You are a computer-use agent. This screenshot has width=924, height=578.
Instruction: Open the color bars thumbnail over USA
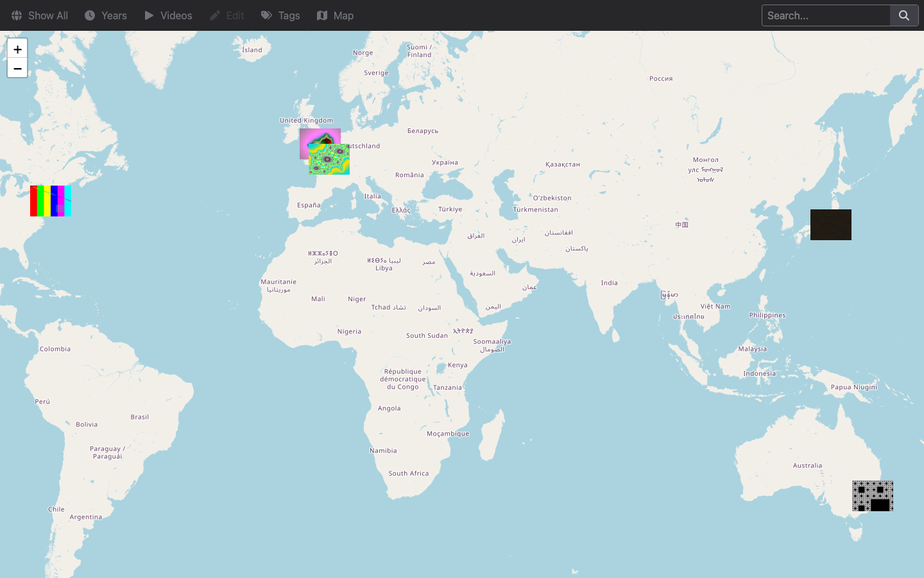[51, 201]
